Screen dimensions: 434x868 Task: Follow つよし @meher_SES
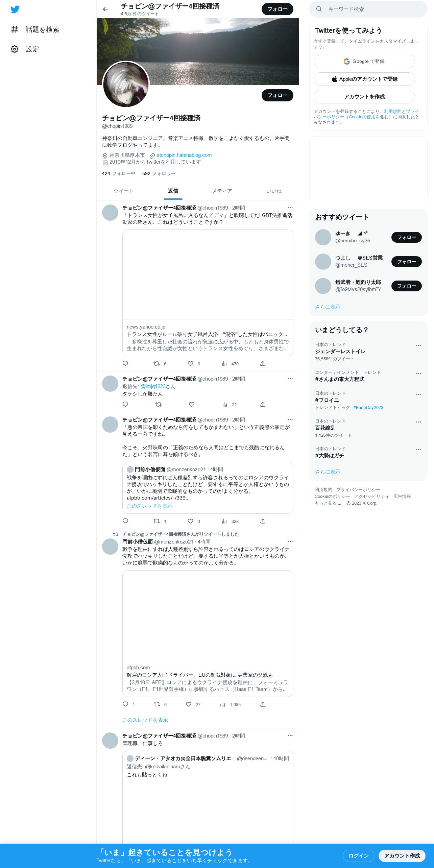(x=407, y=262)
